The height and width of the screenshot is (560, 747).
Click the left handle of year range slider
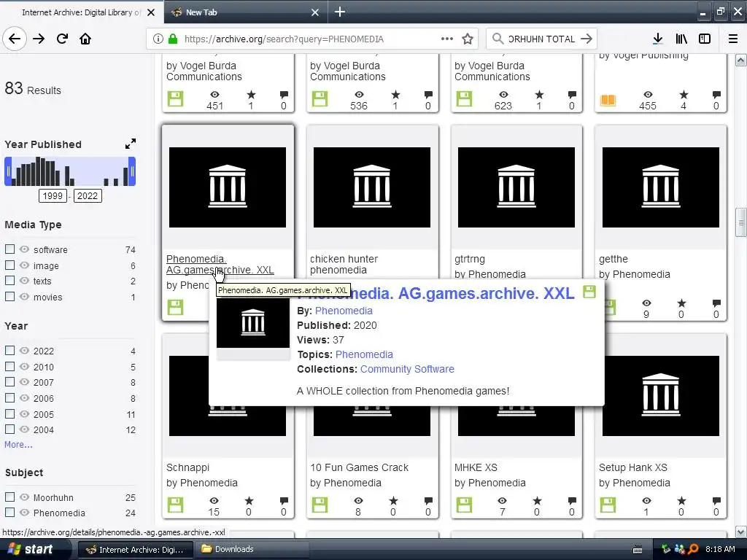[7, 171]
